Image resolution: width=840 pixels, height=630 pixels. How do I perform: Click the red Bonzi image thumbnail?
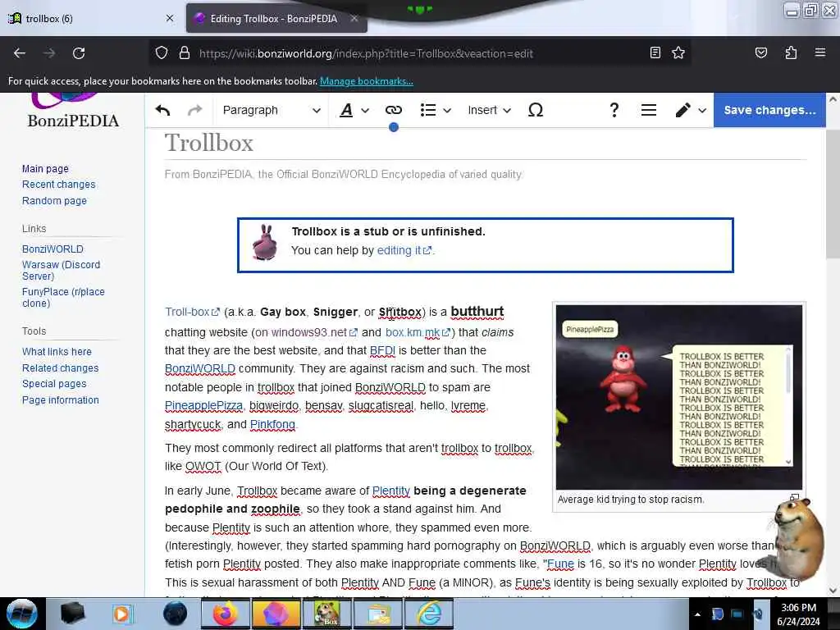678,397
